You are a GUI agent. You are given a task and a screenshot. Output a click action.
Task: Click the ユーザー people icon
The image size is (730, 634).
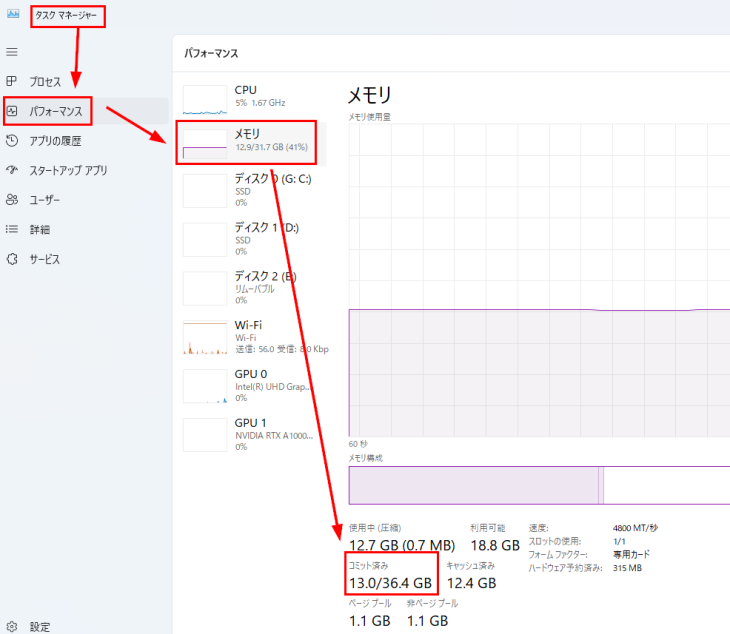12,200
